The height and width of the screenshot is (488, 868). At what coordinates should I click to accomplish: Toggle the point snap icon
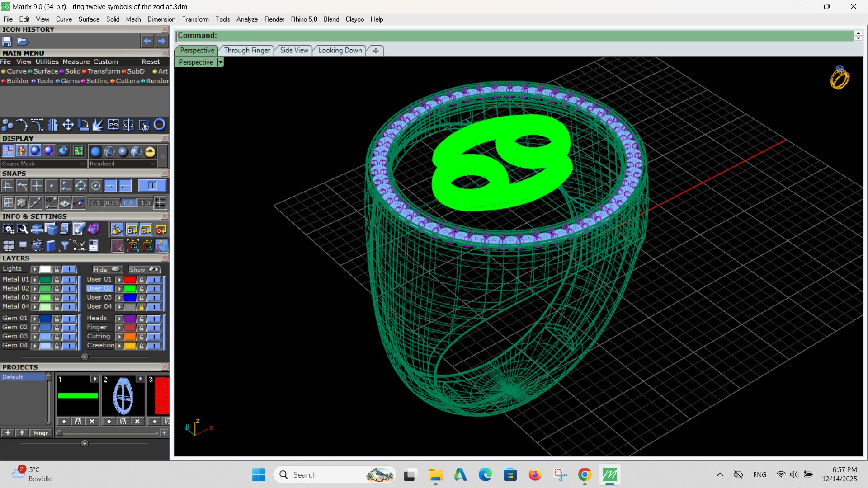click(x=52, y=186)
